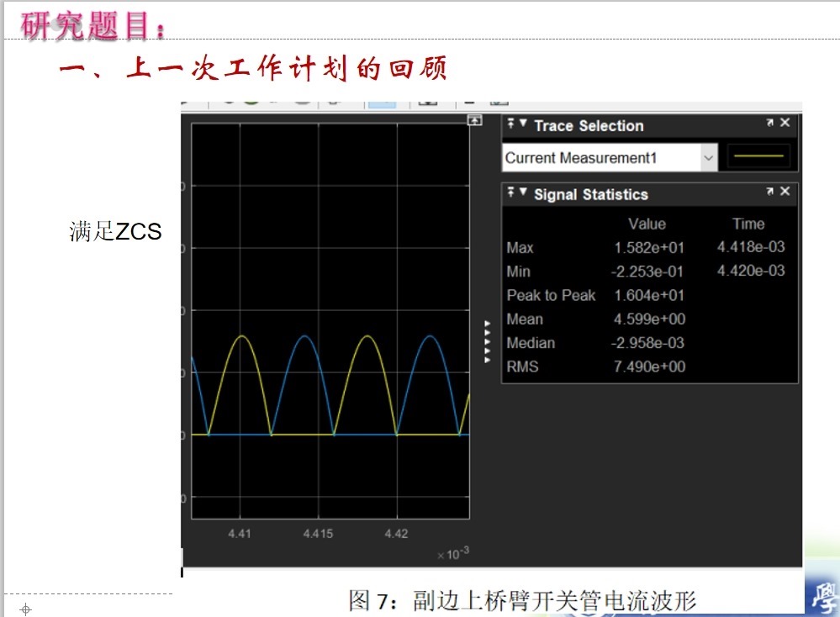Open the Current Measurement1 trace dropdown
This screenshot has width=840, height=617.
coord(708,158)
